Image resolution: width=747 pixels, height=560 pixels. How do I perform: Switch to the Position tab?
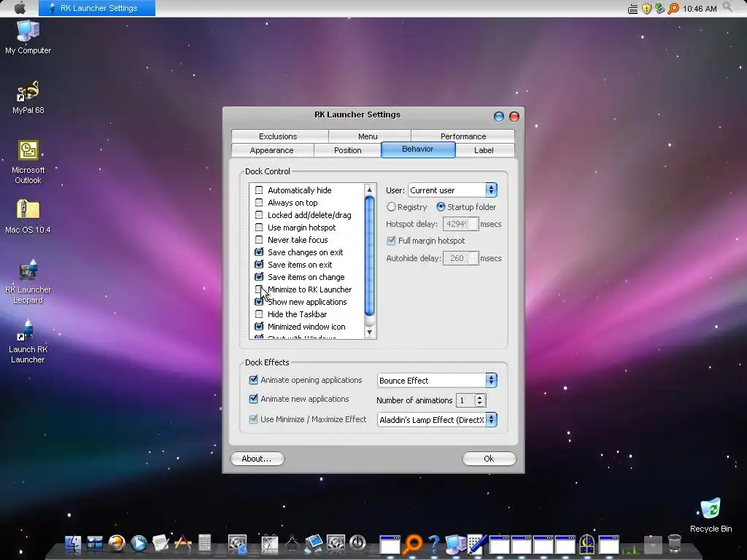tap(348, 150)
